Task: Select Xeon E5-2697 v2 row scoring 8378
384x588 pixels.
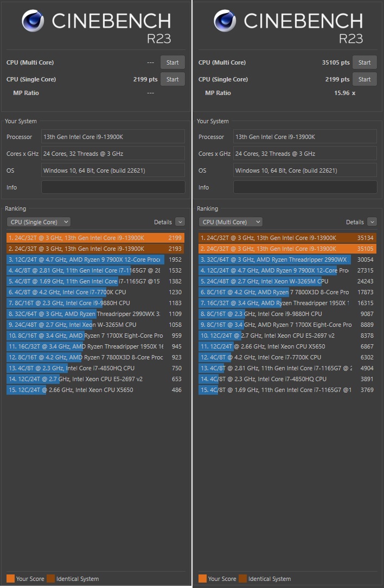Action: pyautogui.click(x=287, y=336)
